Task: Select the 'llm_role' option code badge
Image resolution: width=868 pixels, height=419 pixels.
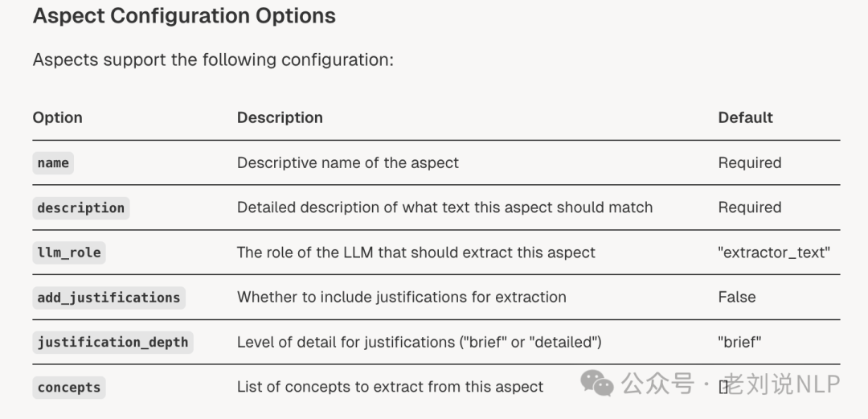Action: pos(69,253)
